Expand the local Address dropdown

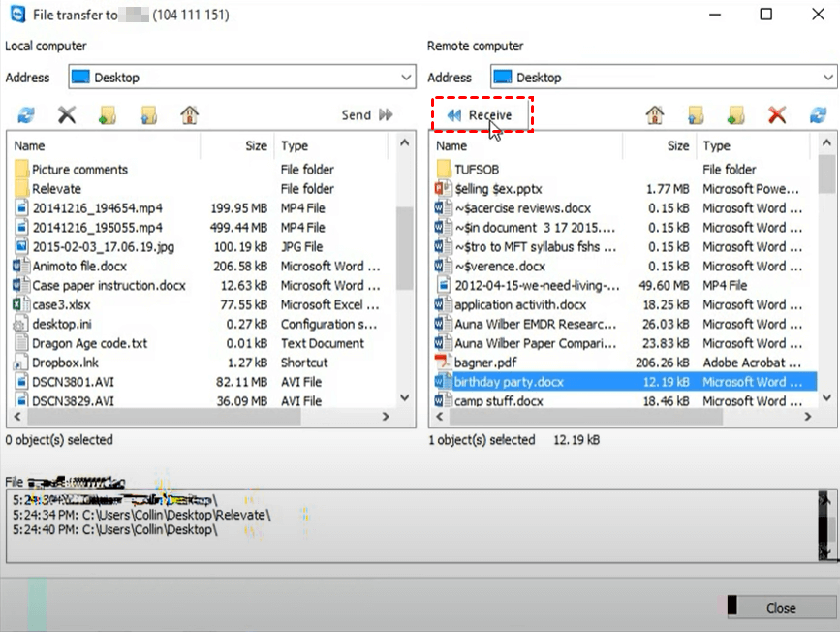click(406, 78)
